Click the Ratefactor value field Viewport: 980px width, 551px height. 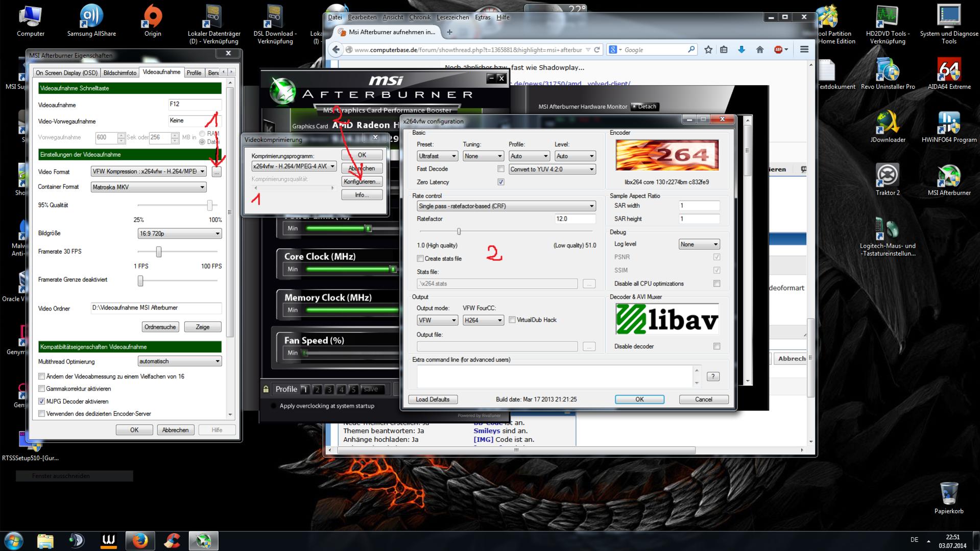tap(575, 219)
